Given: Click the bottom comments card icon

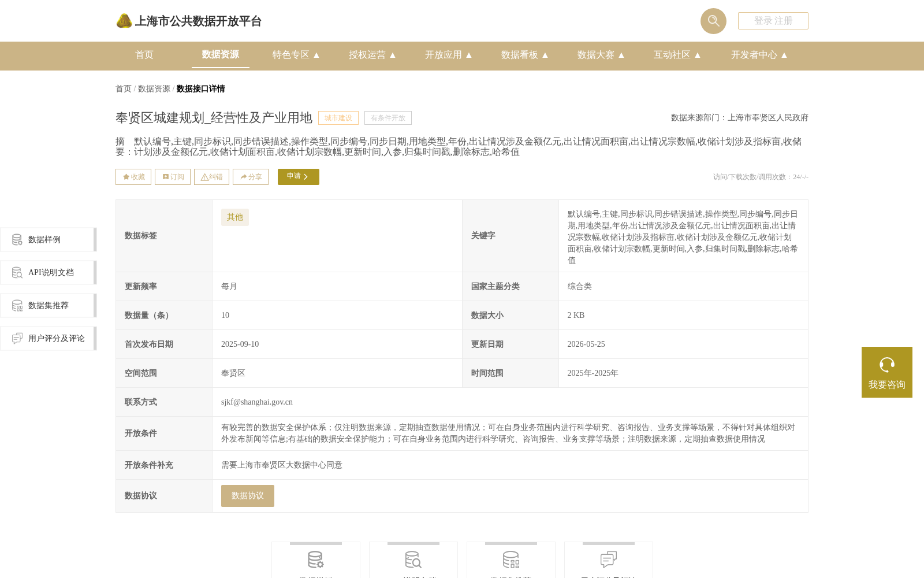Looking at the screenshot, I should pos(609,560).
